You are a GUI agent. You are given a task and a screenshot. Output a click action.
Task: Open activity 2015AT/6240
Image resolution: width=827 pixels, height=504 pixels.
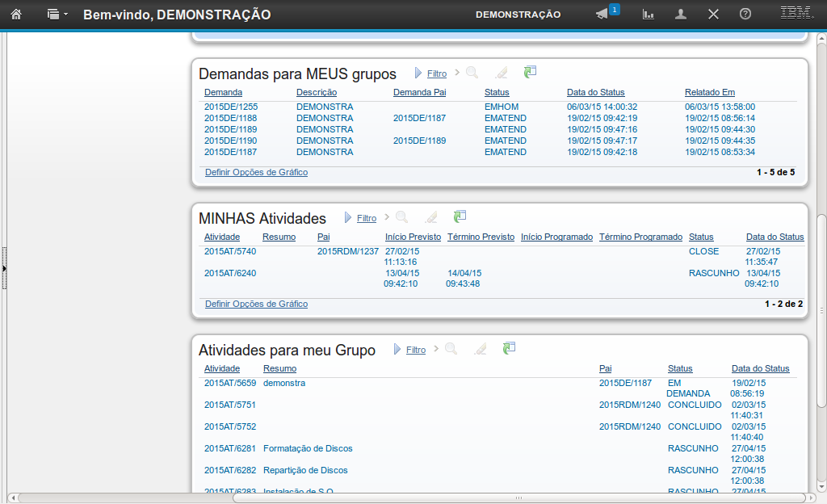(229, 273)
